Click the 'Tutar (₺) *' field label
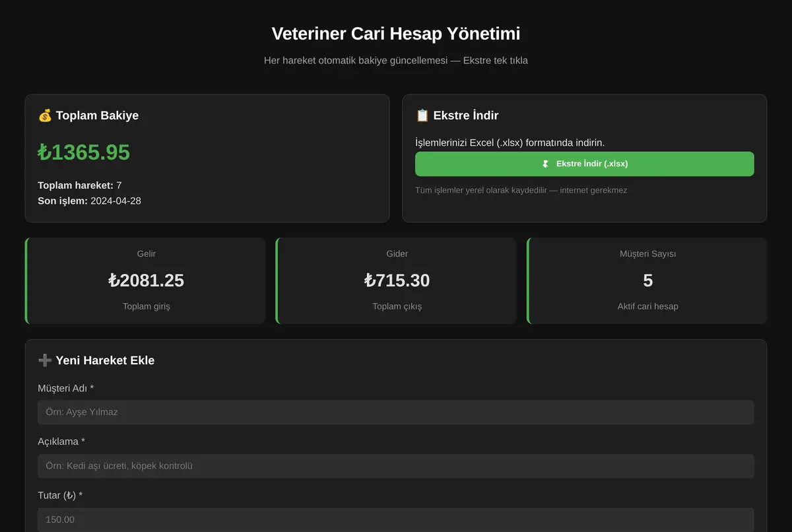Screen dimensions: 792x532 click(x=60, y=495)
